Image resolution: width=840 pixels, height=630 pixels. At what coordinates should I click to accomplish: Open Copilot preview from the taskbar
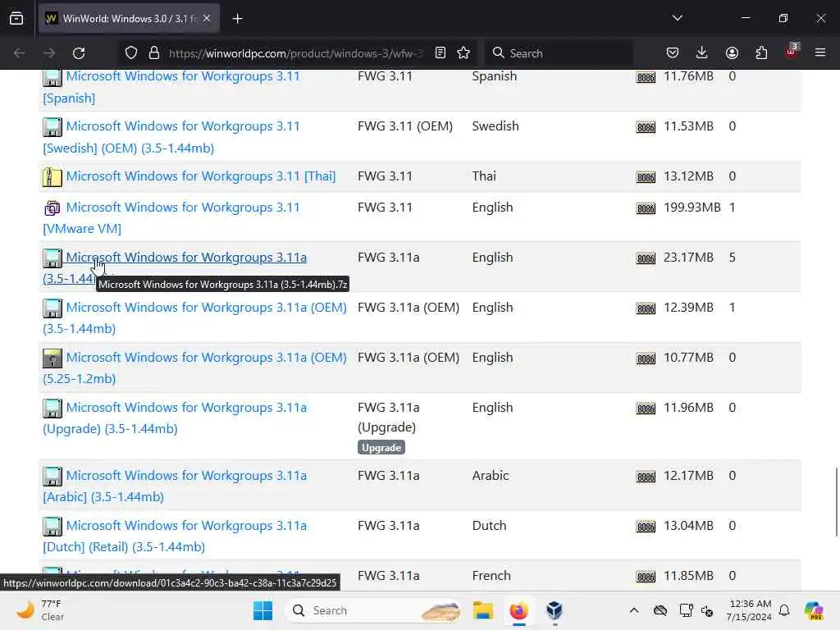coord(813,610)
